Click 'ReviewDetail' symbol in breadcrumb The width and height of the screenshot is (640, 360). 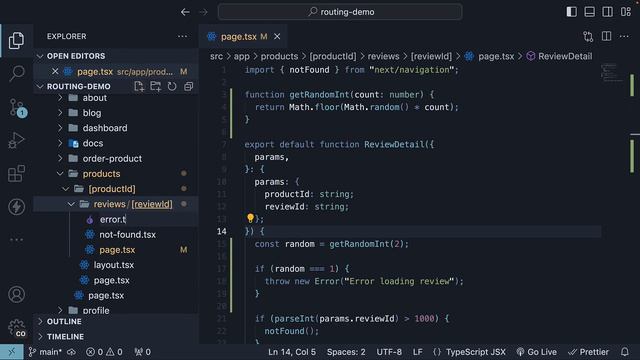pyautogui.click(x=565, y=56)
